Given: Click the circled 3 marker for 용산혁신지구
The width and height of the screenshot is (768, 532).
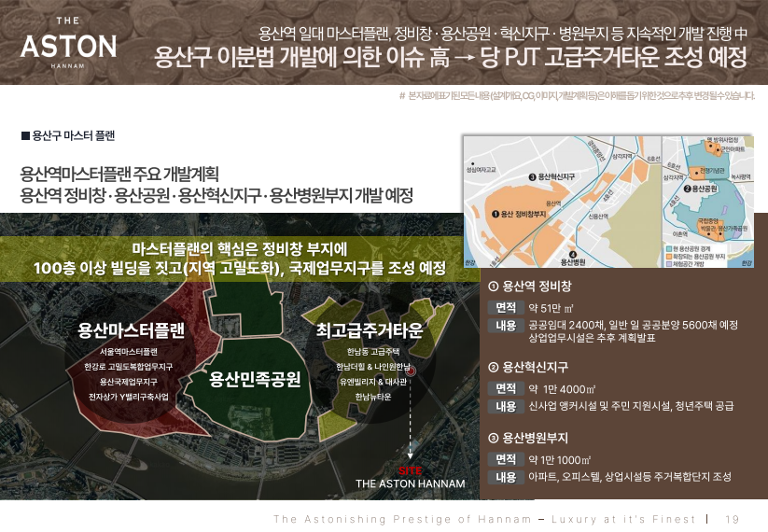Looking at the screenshot, I should [x=532, y=175].
